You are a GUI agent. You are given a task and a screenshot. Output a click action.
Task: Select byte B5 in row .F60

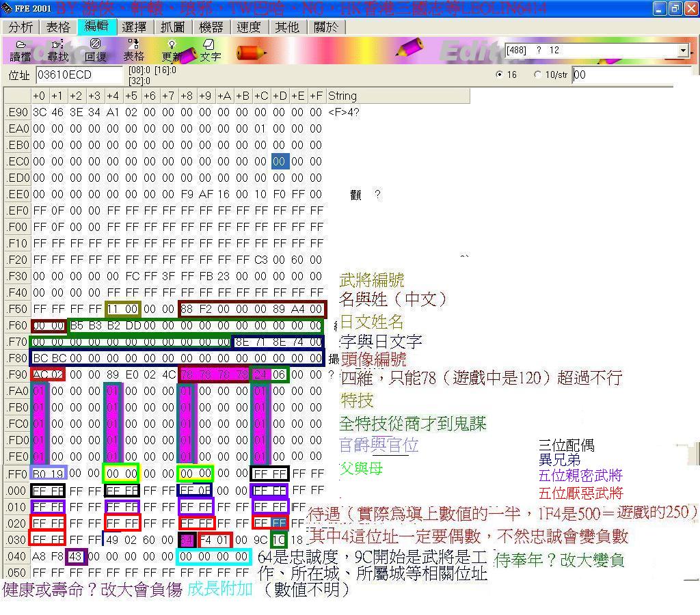pos(77,325)
